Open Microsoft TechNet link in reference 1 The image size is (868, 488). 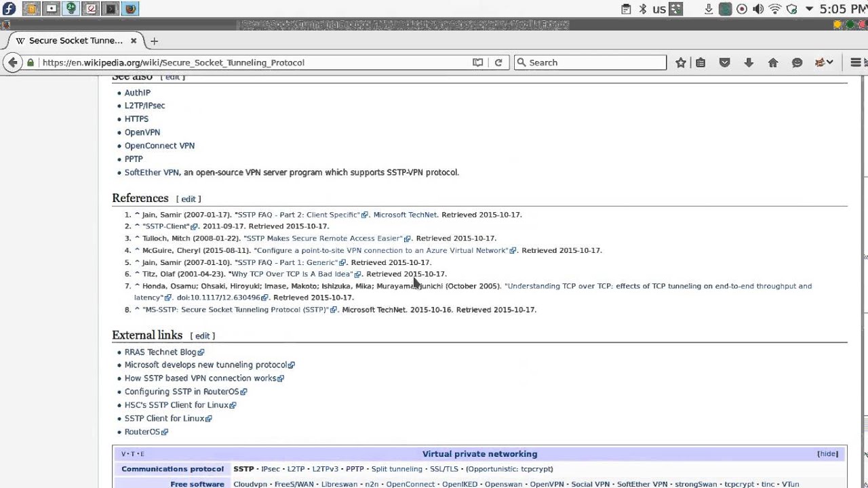(405, 215)
